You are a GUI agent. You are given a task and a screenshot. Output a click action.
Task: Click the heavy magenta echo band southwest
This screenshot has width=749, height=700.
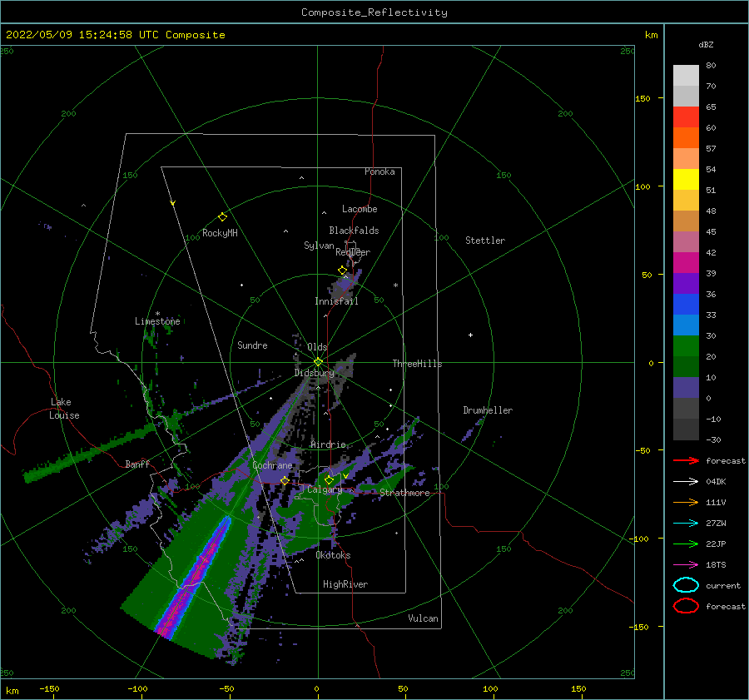(x=193, y=577)
